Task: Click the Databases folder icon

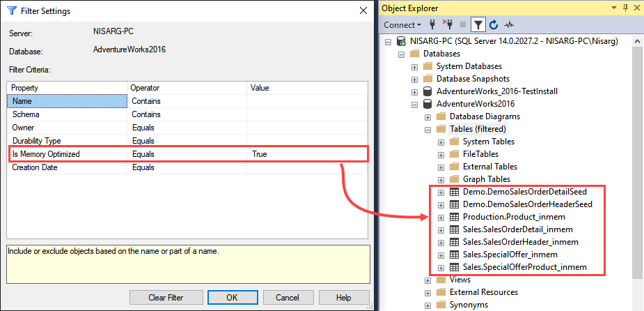Action: 414,54
